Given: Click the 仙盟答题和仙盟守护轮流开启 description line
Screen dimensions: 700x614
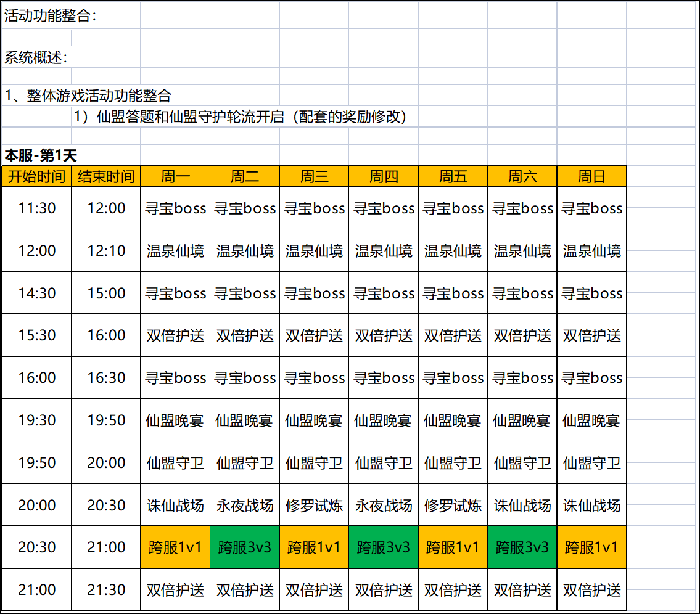Looking at the screenshot, I should [x=241, y=117].
